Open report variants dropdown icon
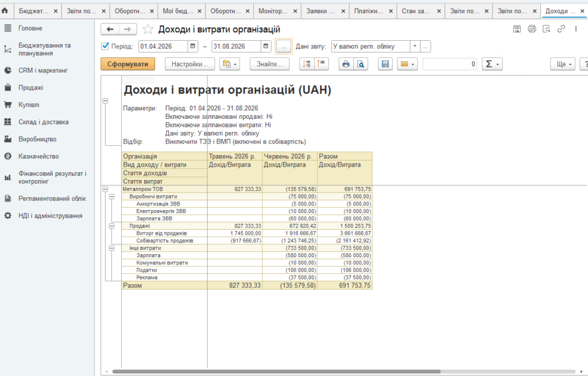Image resolution: width=588 pixels, height=376 pixels. (x=230, y=64)
